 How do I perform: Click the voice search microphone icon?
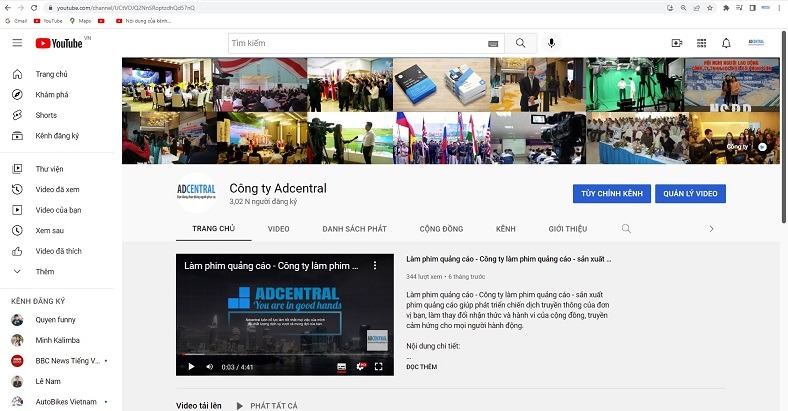tap(551, 43)
